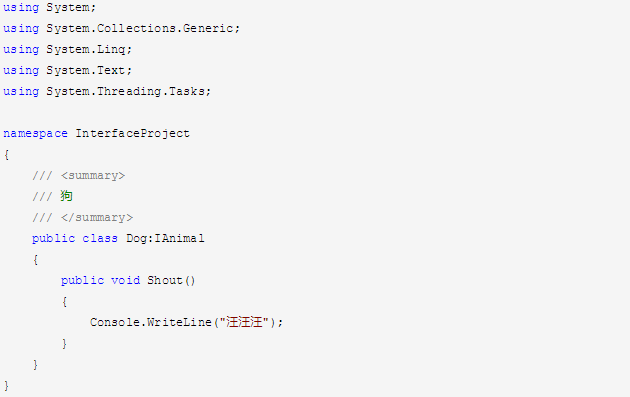Click the final closing brace
Viewport: 630px width, 397px height.
(6, 386)
